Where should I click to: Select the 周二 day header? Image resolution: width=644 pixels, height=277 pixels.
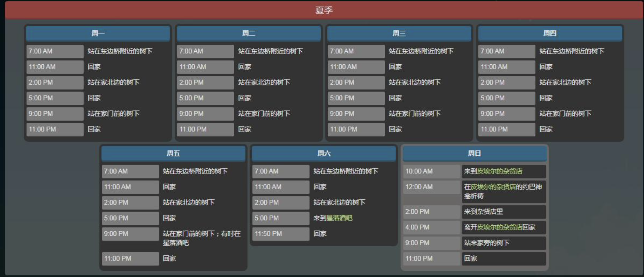point(248,33)
